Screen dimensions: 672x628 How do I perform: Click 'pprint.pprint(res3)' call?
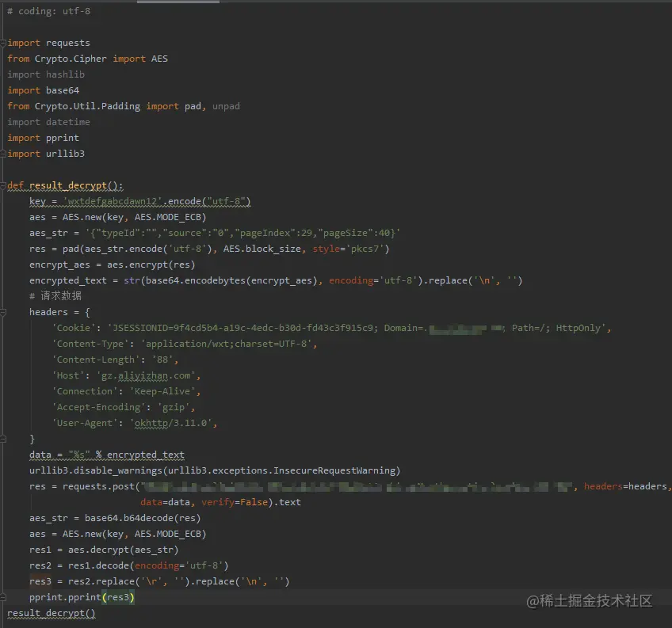[82, 597]
